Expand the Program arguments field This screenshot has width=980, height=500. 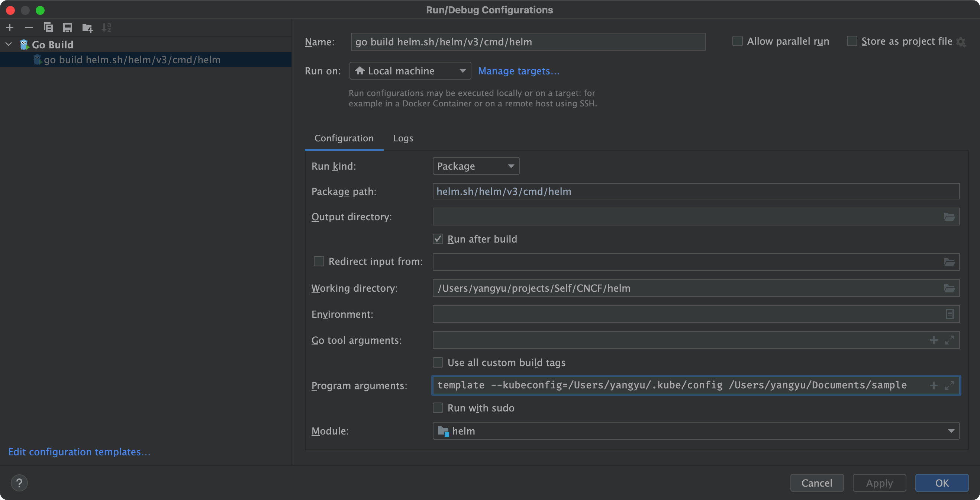[x=950, y=385]
